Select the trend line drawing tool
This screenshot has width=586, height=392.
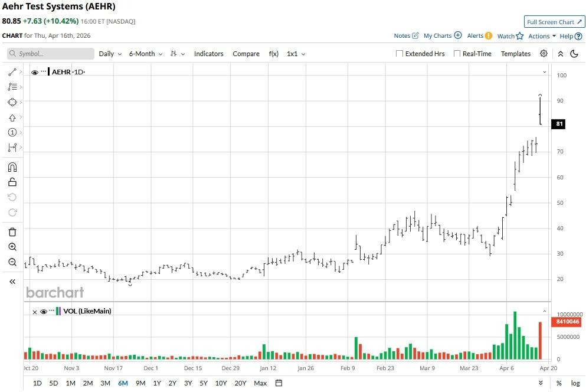tap(12, 72)
